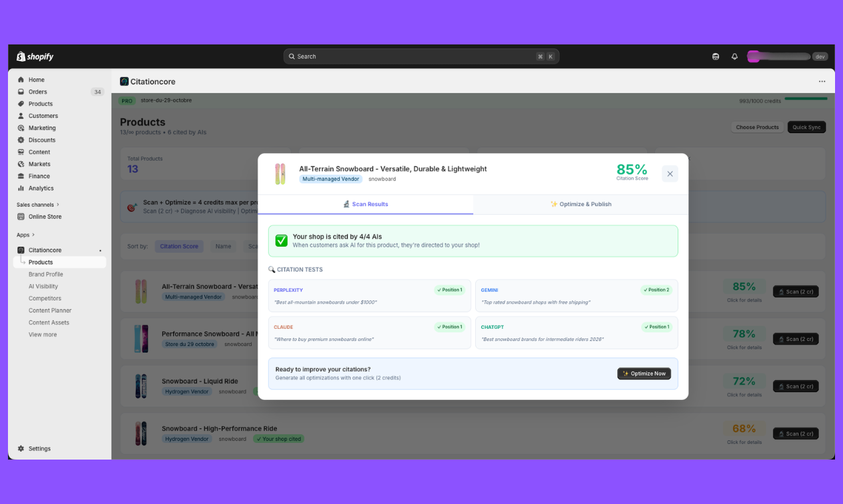Expand the Apps section
This screenshot has width=843, height=504.
(x=26, y=235)
